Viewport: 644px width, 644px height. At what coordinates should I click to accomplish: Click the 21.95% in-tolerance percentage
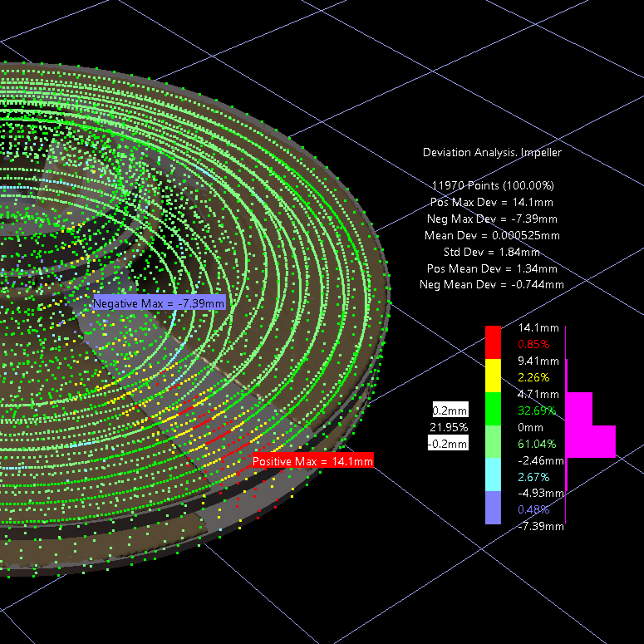(449, 427)
